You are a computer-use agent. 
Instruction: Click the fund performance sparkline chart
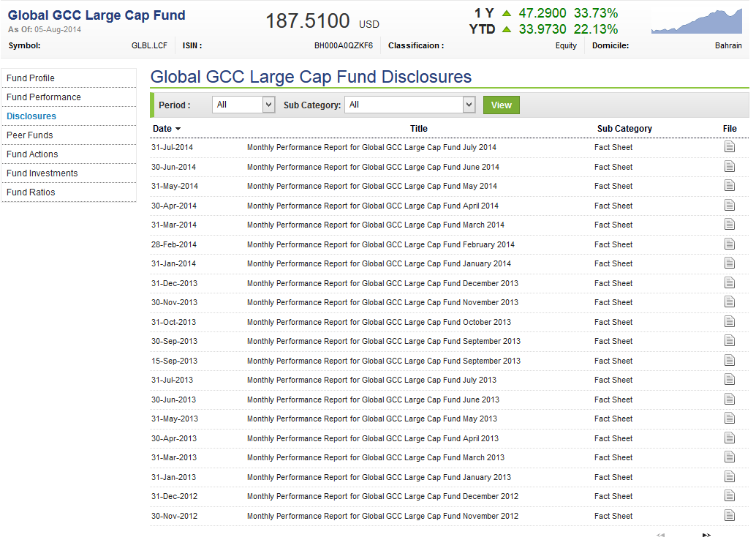tap(696, 21)
